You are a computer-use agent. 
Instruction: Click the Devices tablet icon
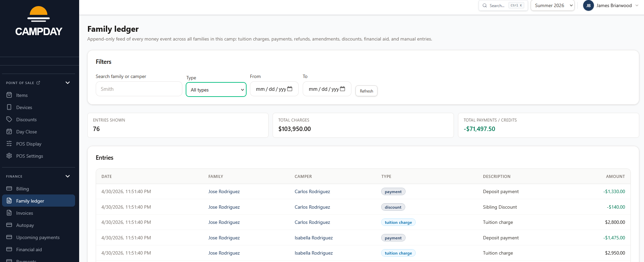(9, 107)
